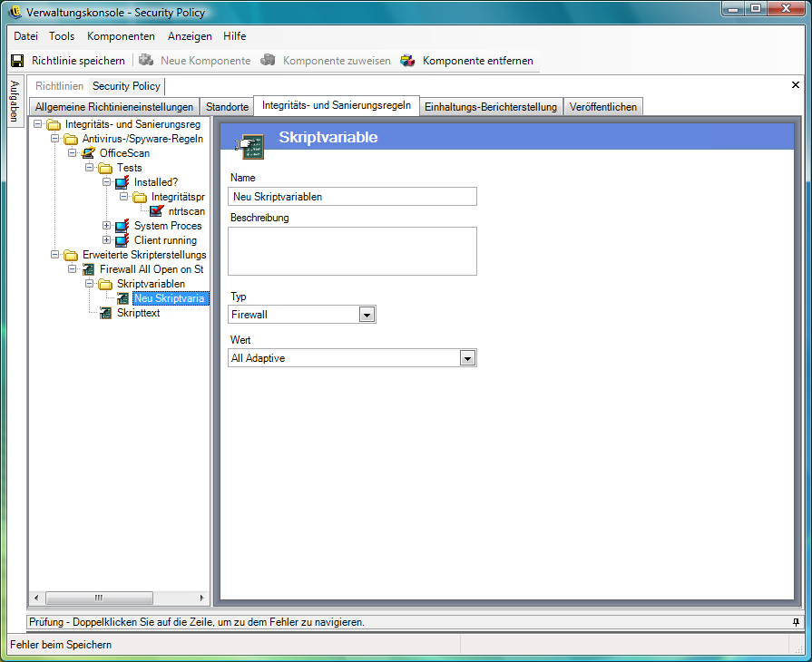Select the ntrtscan check icon

pyautogui.click(x=156, y=211)
